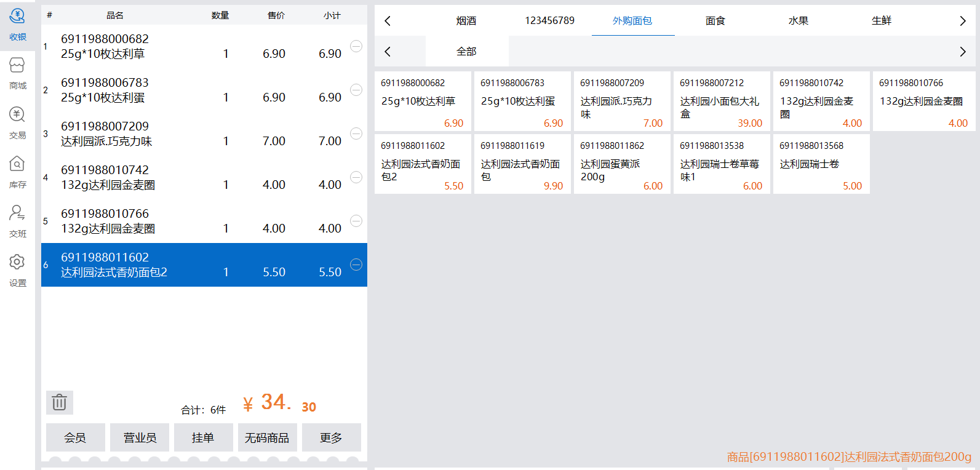Viewport: 980px width, 470px height.
Task: Add product card 达利园法式香奶面包 9.90
Action: pos(522,164)
